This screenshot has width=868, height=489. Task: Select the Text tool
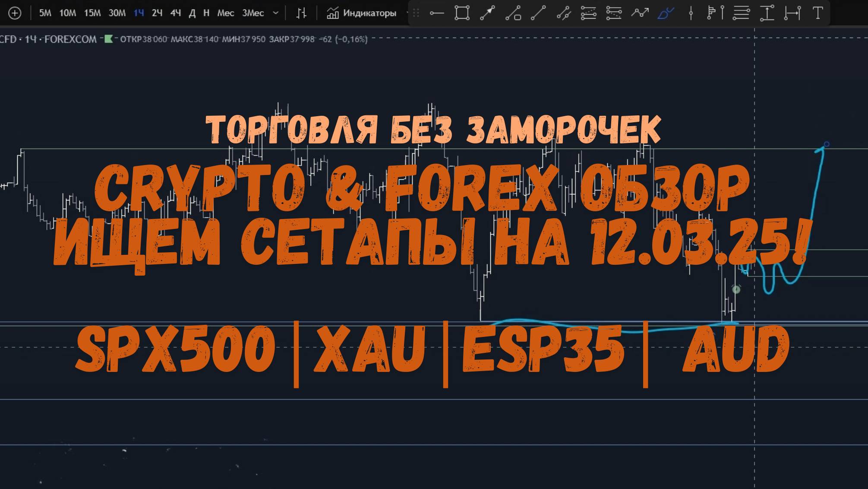817,13
